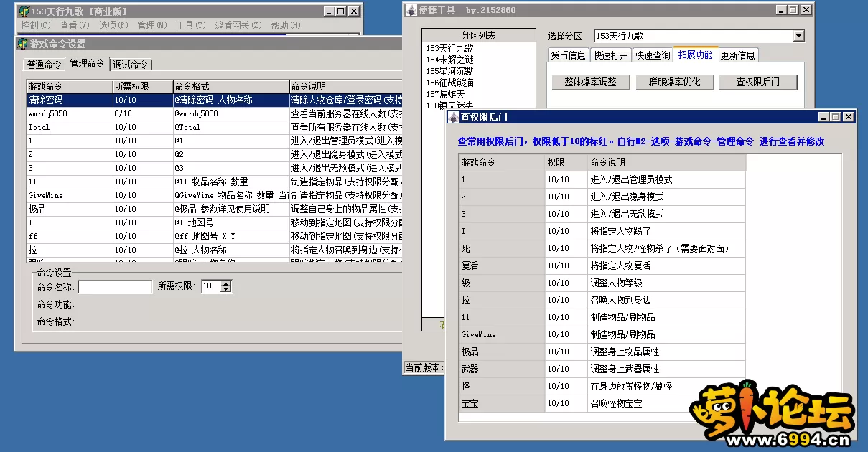Click the @拉 人物名称 format cell

[230, 250]
